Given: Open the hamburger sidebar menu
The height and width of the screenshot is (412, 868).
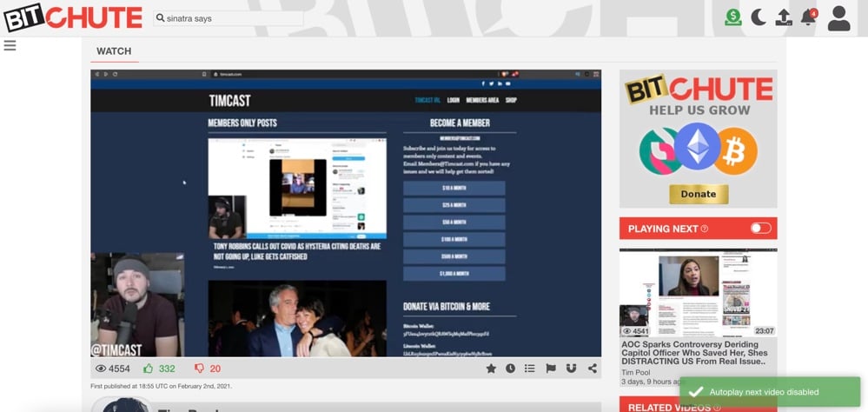Looking at the screenshot, I should click(x=10, y=45).
